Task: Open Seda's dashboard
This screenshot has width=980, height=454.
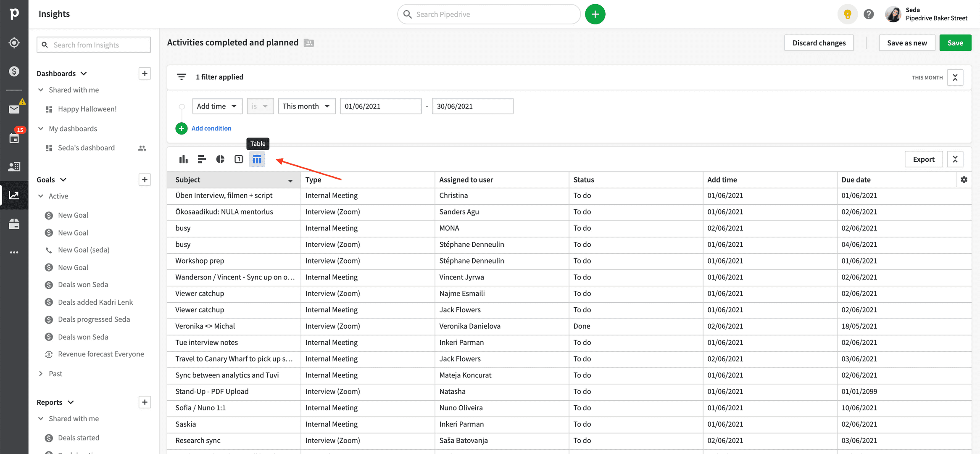Action: [x=86, y=148]
